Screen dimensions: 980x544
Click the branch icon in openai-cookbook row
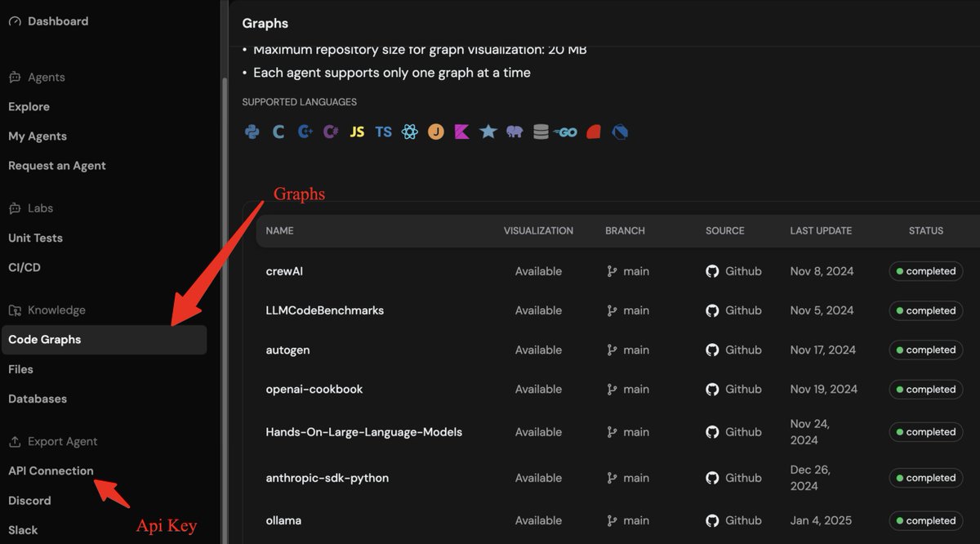point(612,390)
